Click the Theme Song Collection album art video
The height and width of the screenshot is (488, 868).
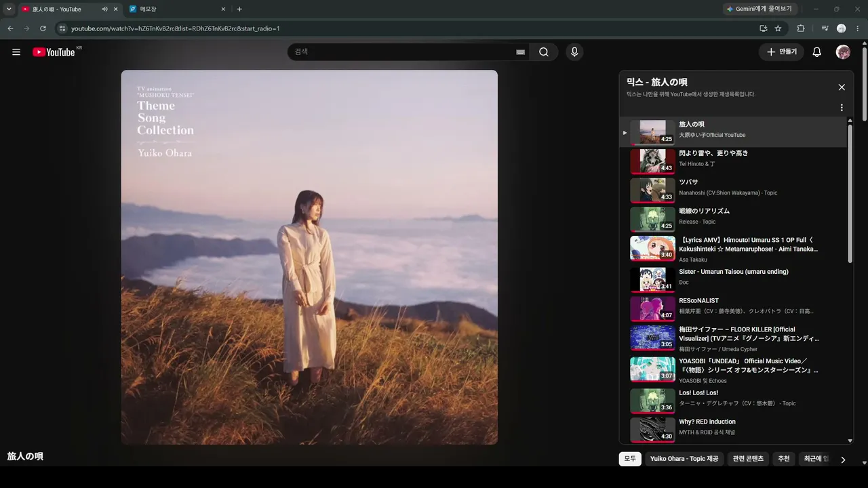[x=309, y=258]
